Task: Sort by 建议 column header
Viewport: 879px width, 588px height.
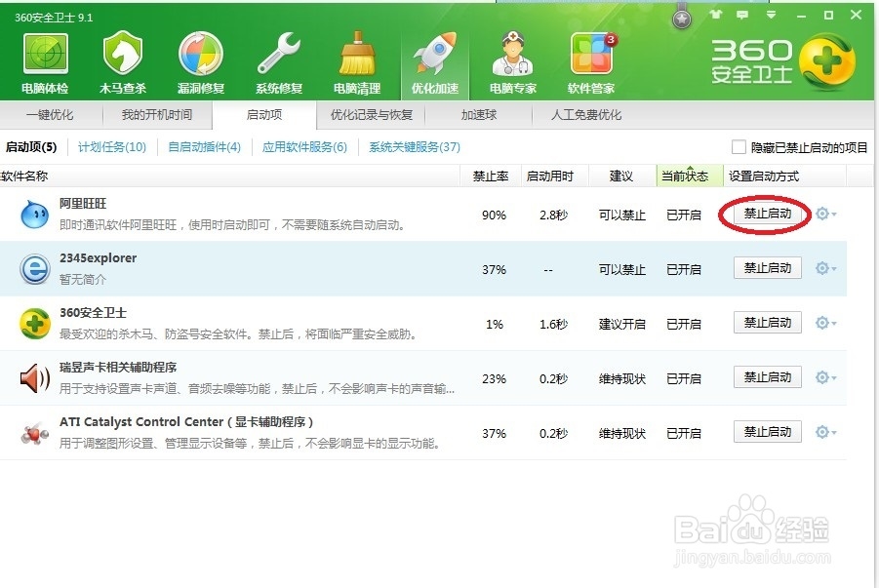Action: click(621, 176)
